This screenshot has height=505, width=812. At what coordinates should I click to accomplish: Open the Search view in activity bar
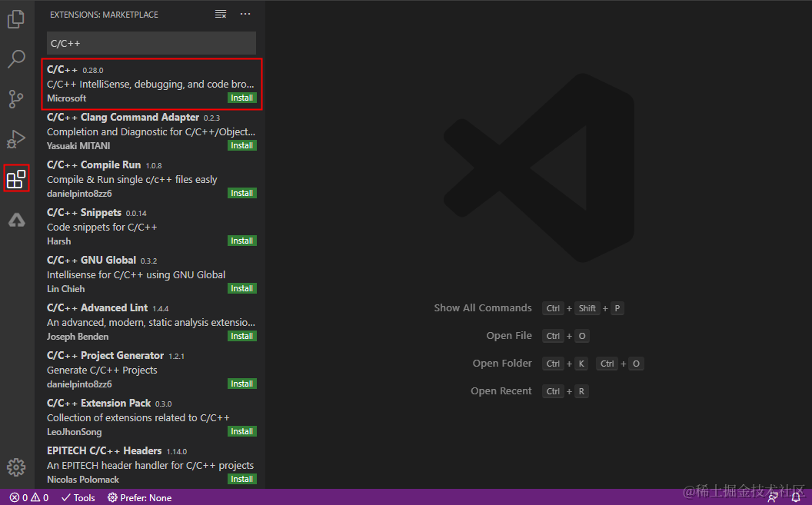coord(16,59)
